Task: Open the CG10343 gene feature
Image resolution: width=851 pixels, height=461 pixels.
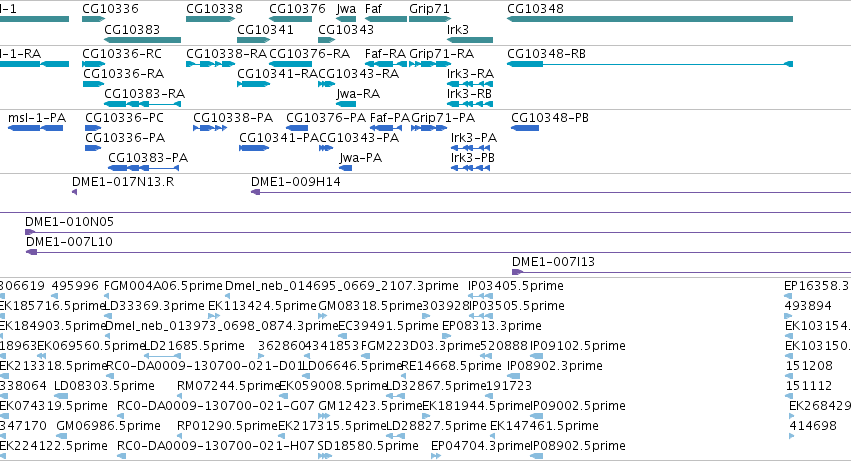Action: click(x=327, y=40)
